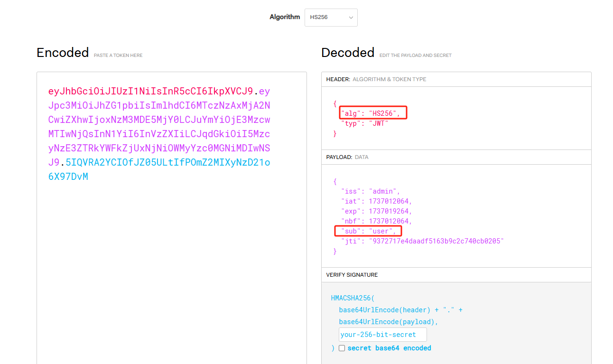Click the "iat": 1737012064 payload line

[x=377, y=201]
